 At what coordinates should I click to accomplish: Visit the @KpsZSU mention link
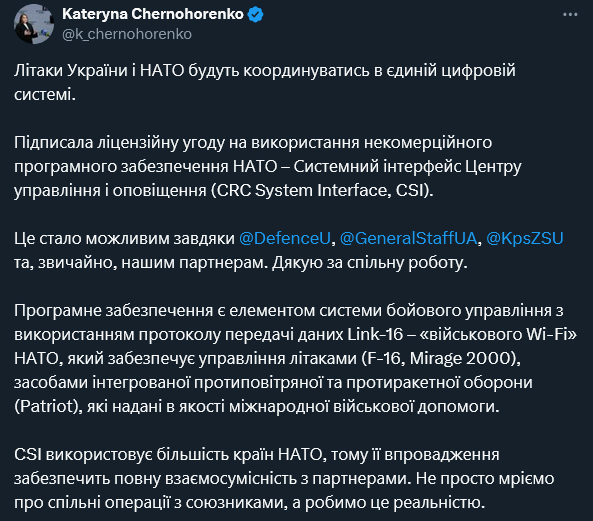(x=525, y=238)
